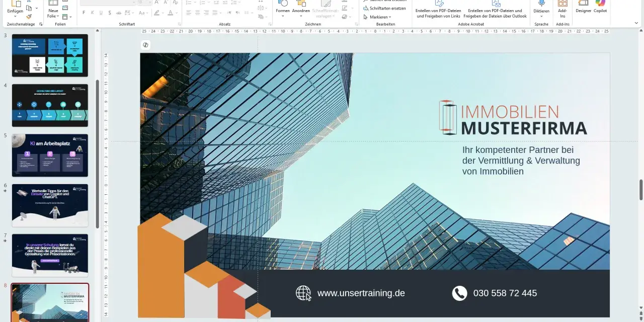Click the Markieren cursor icon
644x322 pixels.
coord(365,17)
